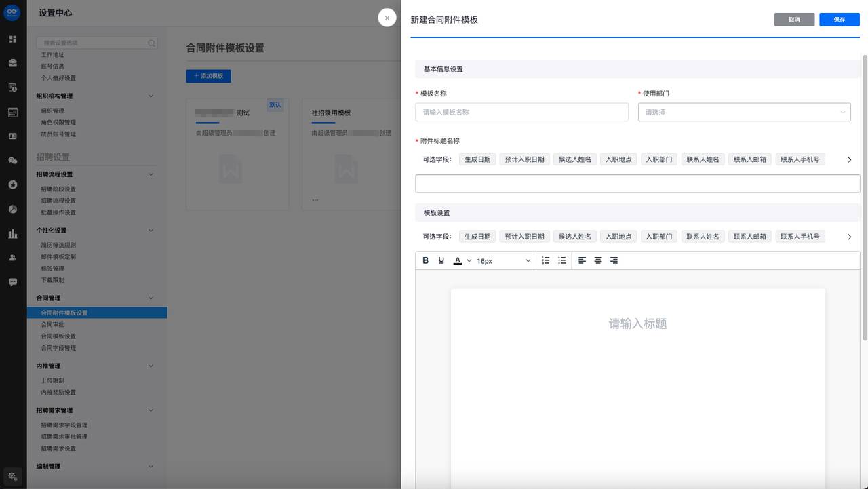Screen dimensions: 868x489
Task: Open the dashboard grid icon in left rail
Action: [13, 39]
